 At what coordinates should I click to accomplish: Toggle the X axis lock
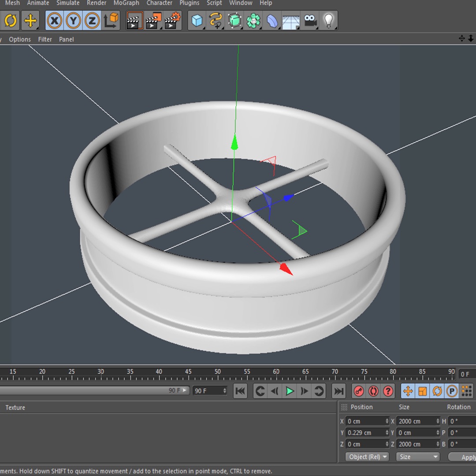(54, 20)
